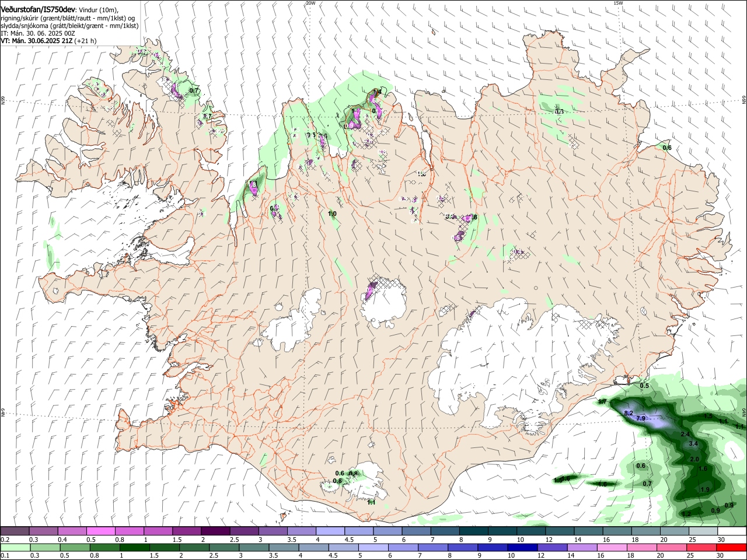Click the 2.4 precipitation value offshore
Screen dimensions: 747x560
point(685,435)
